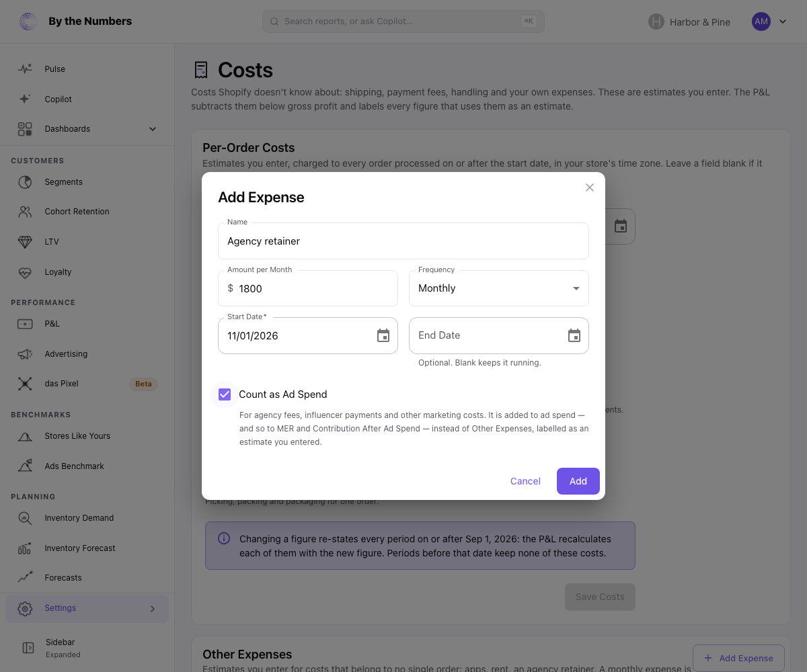This screenshot has height=672, width=807.
Task: Click the ⌘K shortcut badge
Action: coord(529,22)
